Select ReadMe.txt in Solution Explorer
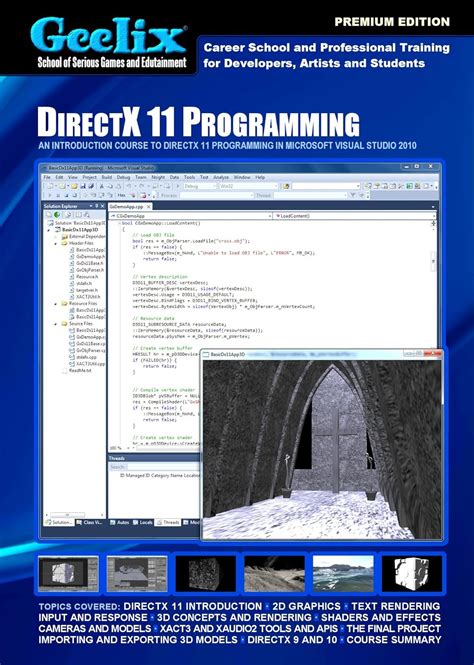Image resolution: width=474 pixels, height=665 pixels. point(77,371)
